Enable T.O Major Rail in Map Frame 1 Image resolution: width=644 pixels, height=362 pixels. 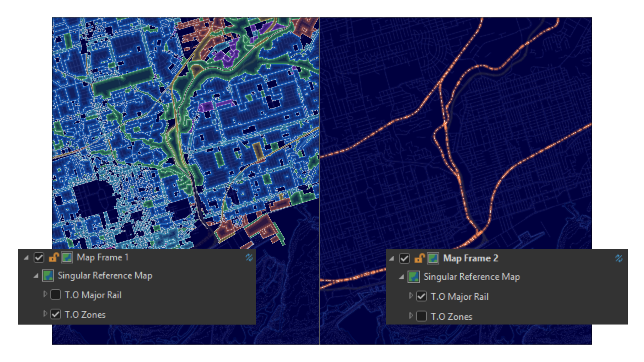(x=55, y=295)
